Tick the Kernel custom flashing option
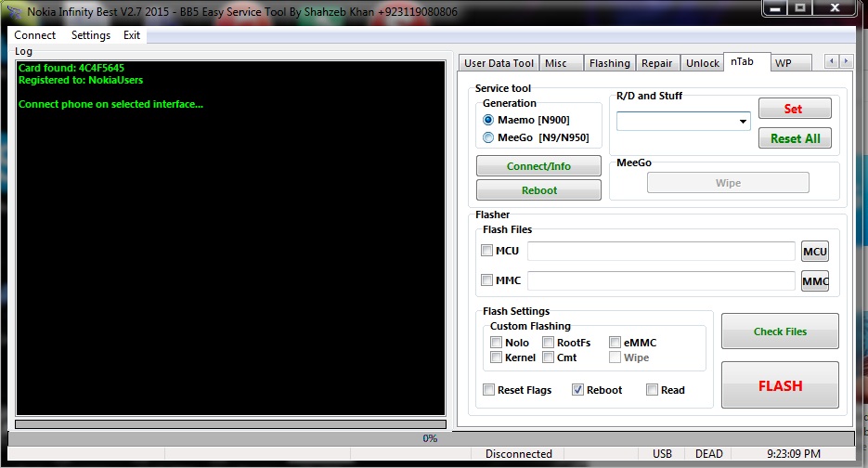 tap(496, 357)
